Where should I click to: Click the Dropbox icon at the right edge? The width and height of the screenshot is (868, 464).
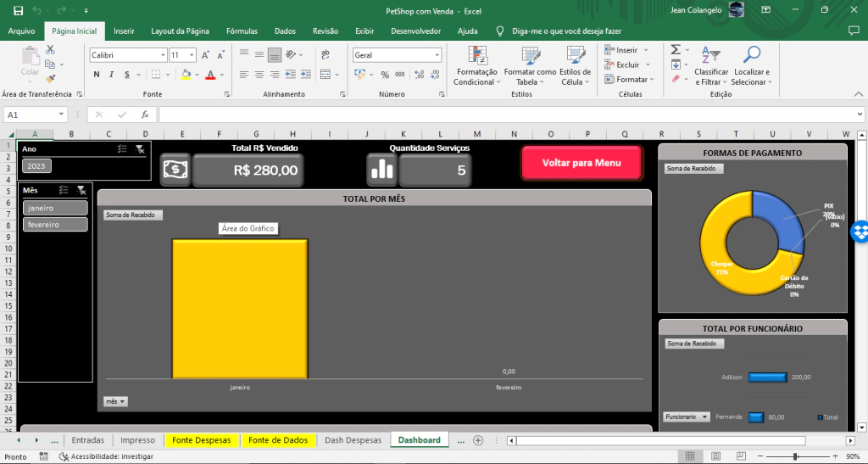(860, 232)
